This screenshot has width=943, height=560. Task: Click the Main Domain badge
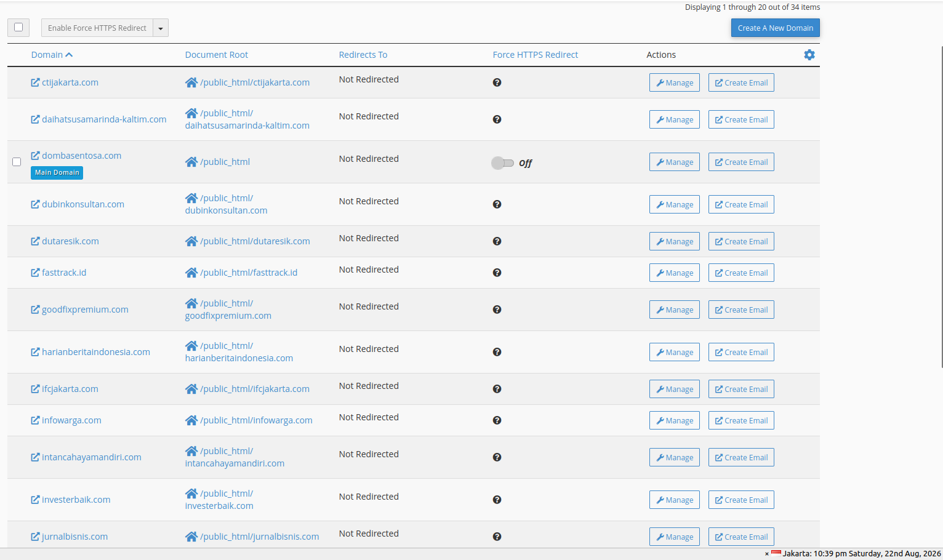[57, 173]
